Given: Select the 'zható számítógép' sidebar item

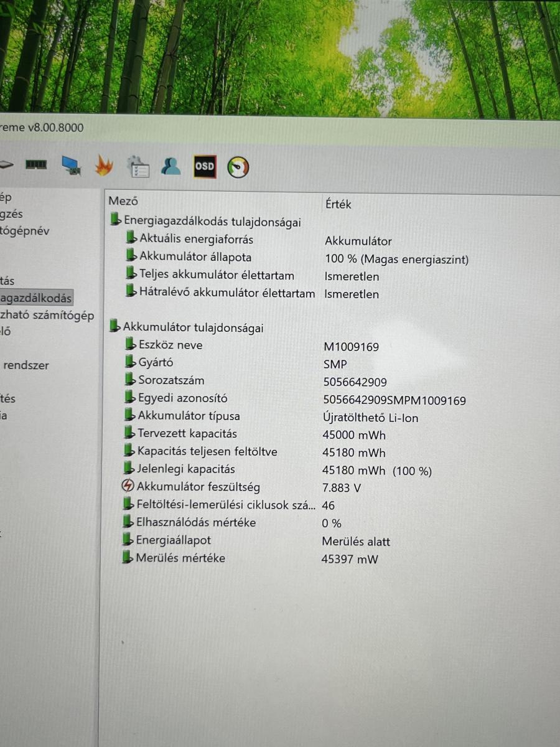Looking at the screenshot, I should 47,315.
